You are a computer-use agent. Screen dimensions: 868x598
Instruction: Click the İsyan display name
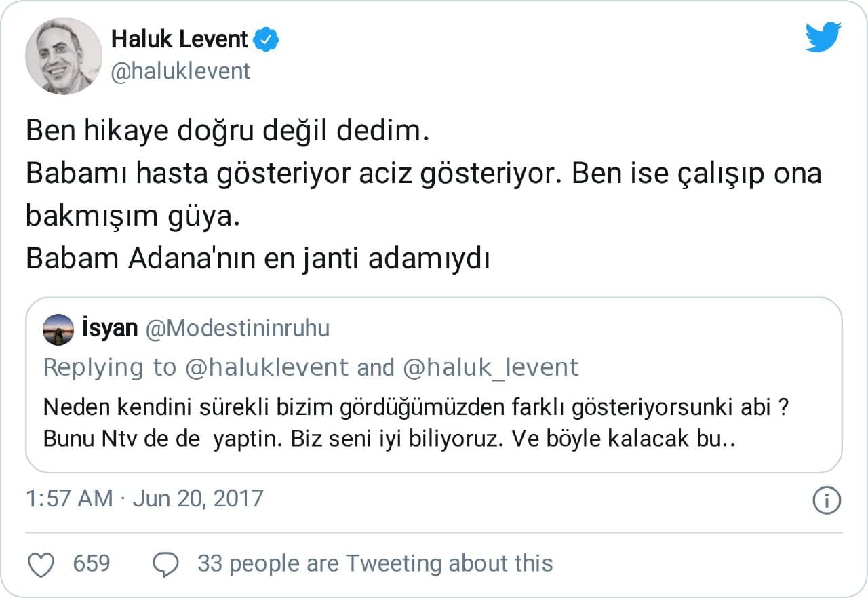point(109,329)
